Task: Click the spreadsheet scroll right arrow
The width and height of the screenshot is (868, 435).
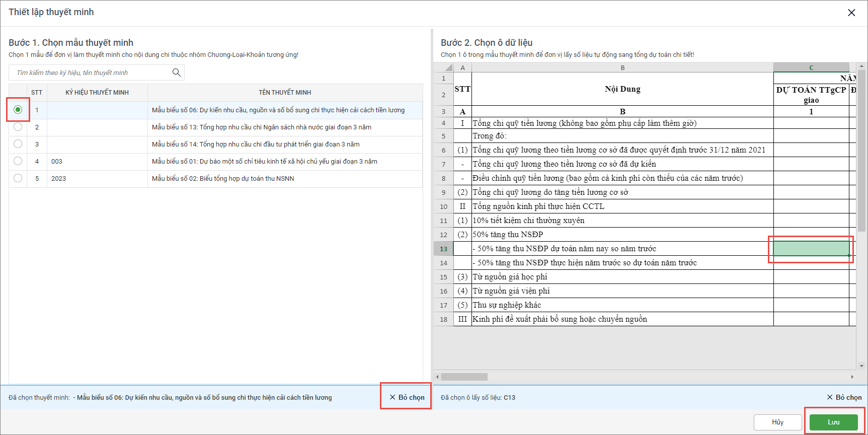Action: tap(852, 377)
